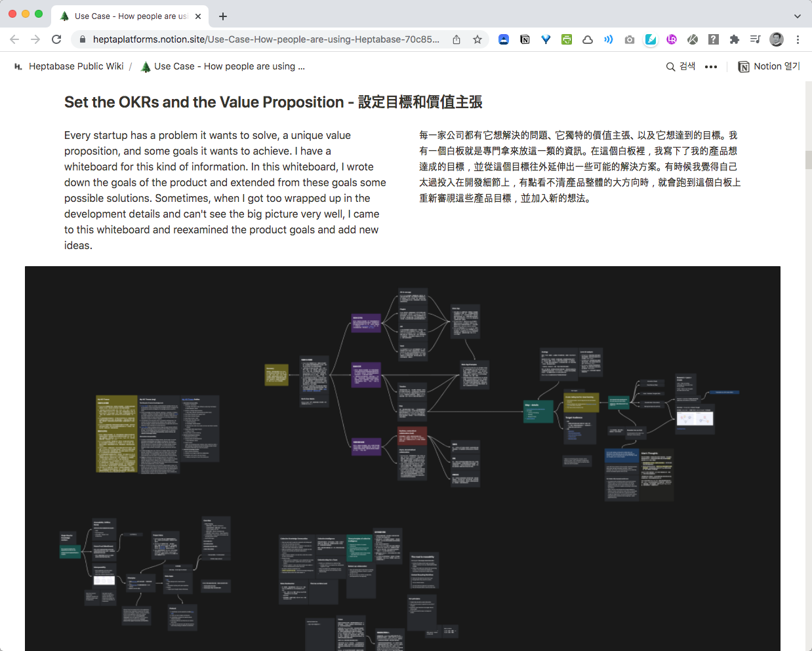812x651 pixels.
Task: Click the address bar URL field
Action: (266, 39)
